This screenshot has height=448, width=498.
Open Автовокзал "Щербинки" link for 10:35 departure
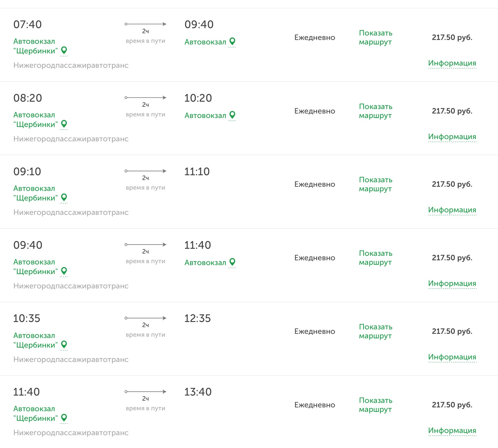tap(35, 340)
